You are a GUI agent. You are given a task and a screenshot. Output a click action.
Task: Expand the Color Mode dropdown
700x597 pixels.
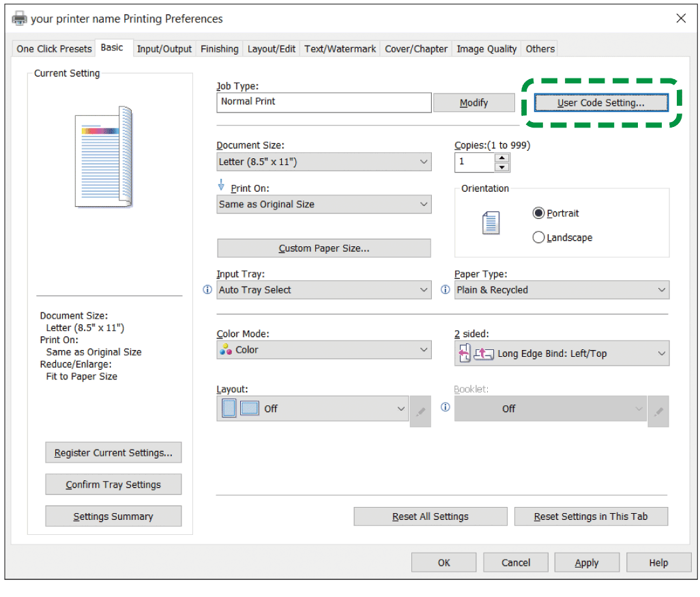click(323, 350)
